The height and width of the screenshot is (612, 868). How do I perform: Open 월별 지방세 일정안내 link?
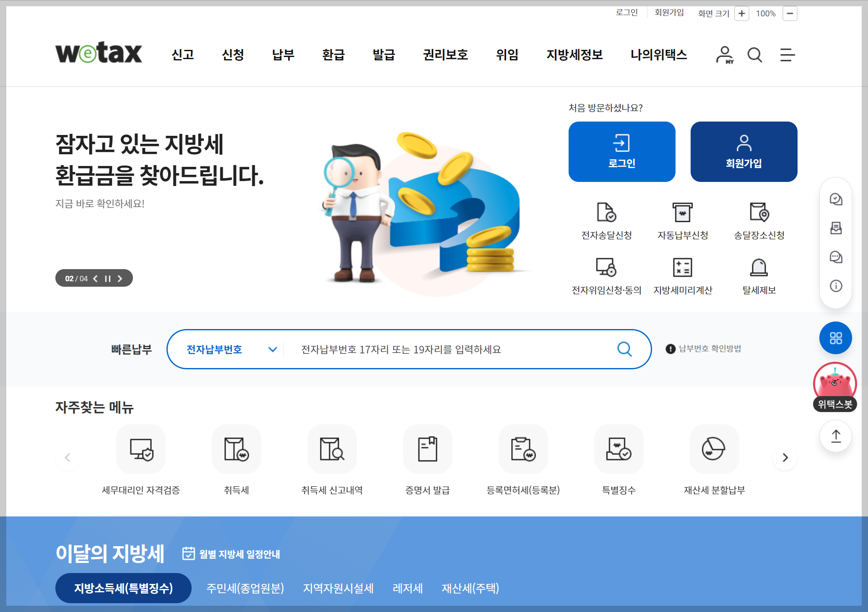(x=231, y=554)
